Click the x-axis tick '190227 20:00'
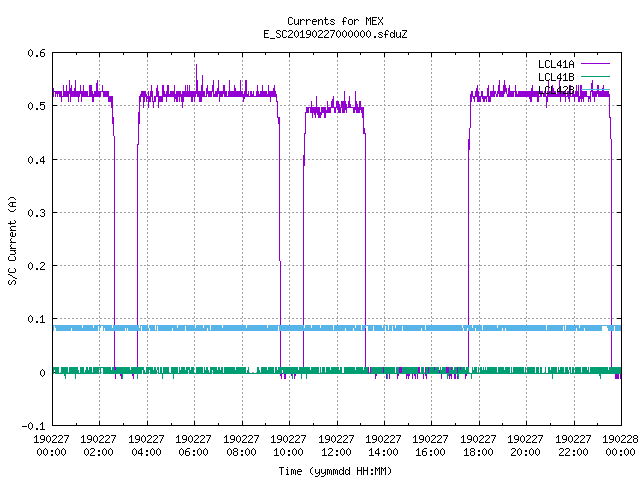This screenshot has width=640, height=480. tap(525, 446)
